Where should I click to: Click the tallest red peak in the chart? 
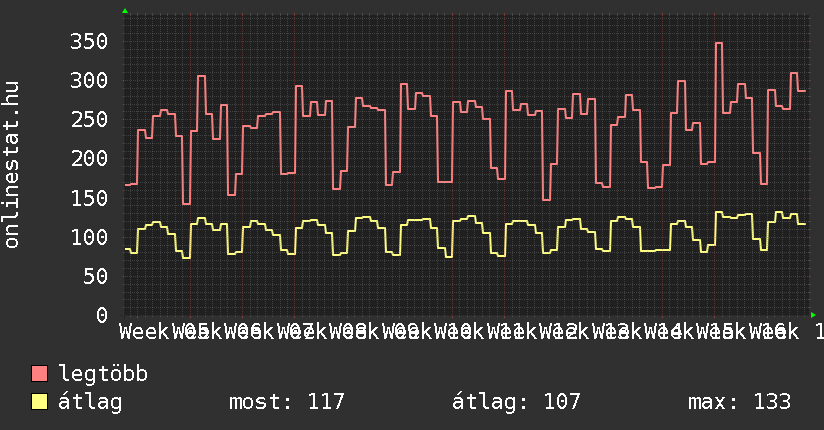[x=718, y=44]
